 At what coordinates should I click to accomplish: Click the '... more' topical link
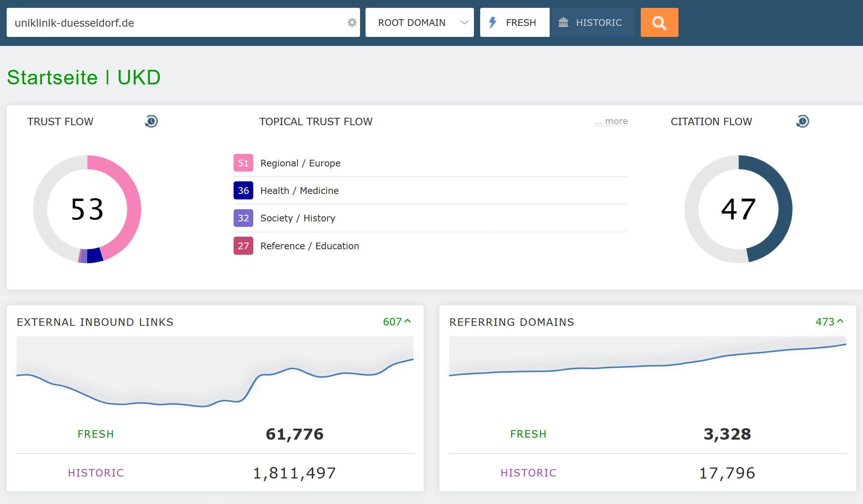[x=611, y=121]
